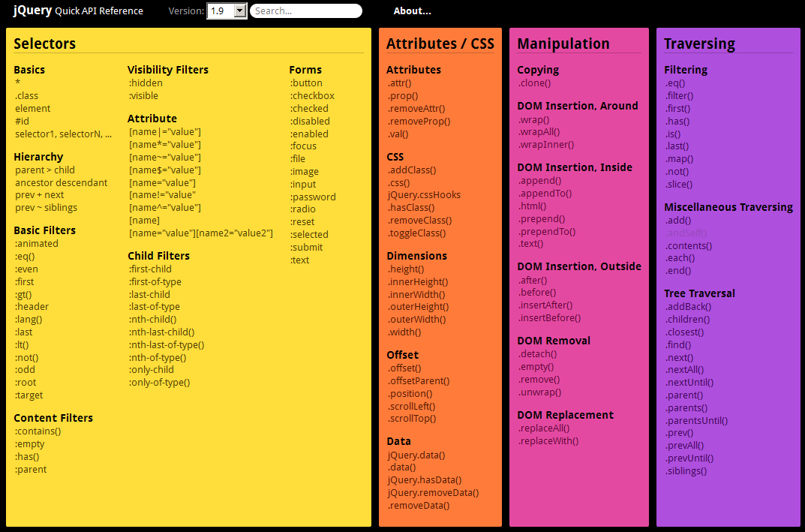Click the Search input field

point(306,11)
